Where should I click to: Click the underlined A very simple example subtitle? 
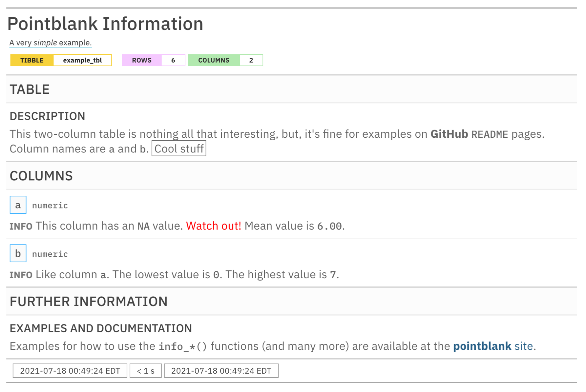coord(51,43)
